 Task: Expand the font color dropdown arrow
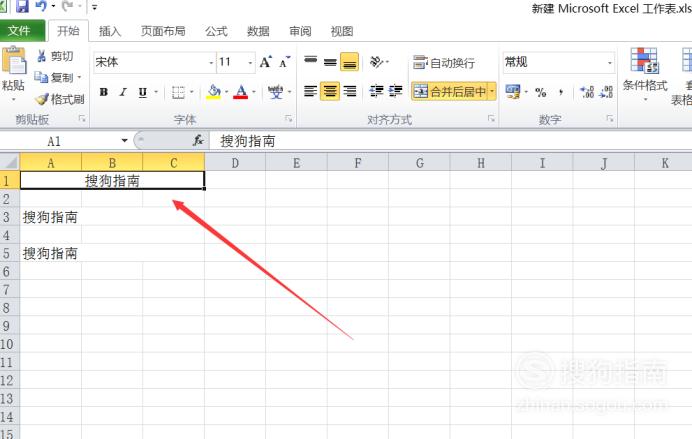[254, 92]
